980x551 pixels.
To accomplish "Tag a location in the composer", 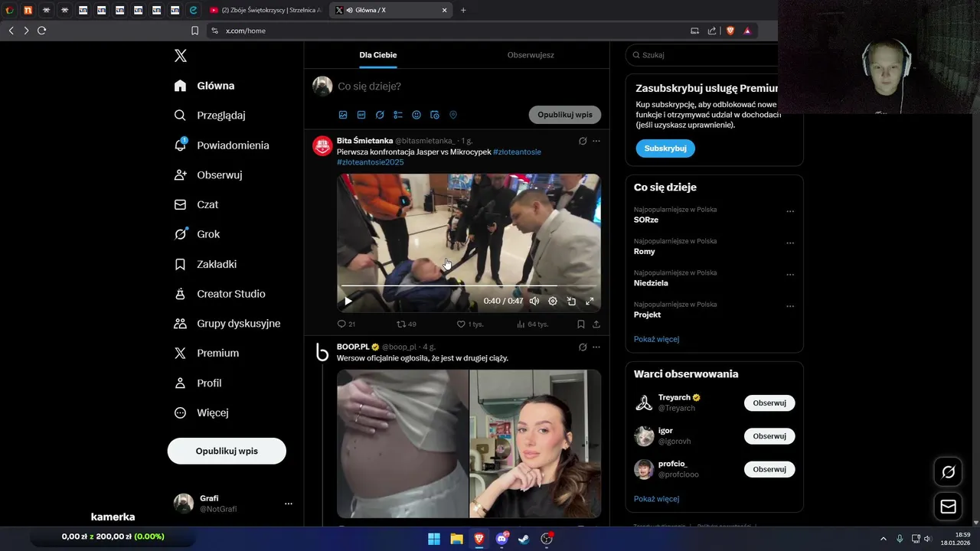I will (x=453, y=115).
